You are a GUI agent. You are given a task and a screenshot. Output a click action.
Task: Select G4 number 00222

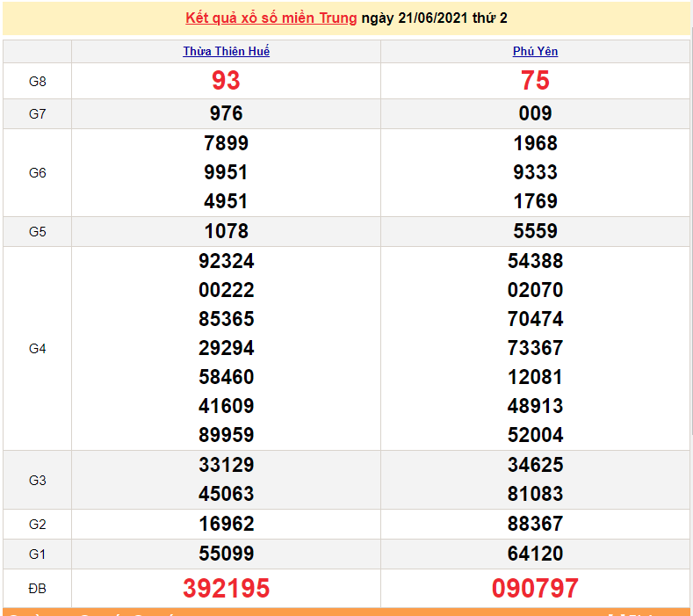pyautogui.click(x=226, y=290)
